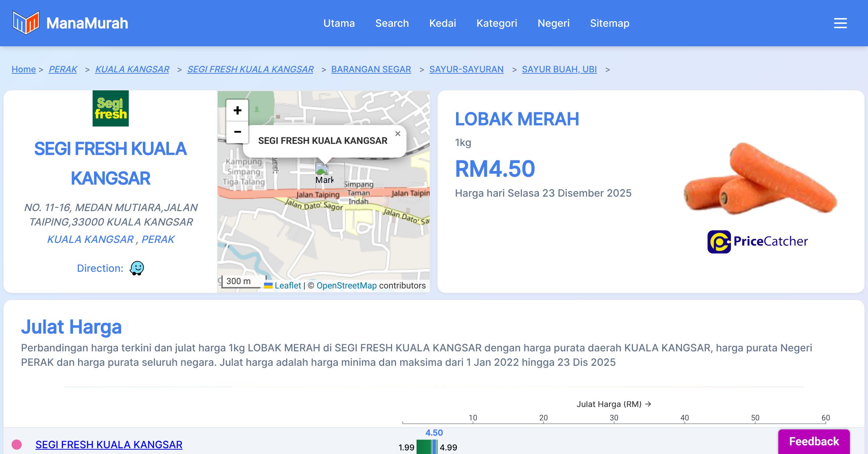Click the Segi Fresh store logo

click(x=111, y=108)
